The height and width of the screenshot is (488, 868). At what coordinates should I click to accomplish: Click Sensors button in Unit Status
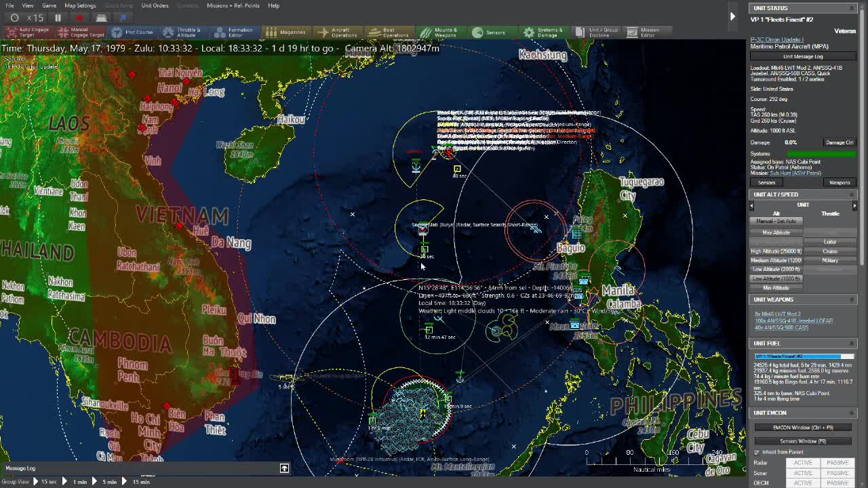pos(766,182)
